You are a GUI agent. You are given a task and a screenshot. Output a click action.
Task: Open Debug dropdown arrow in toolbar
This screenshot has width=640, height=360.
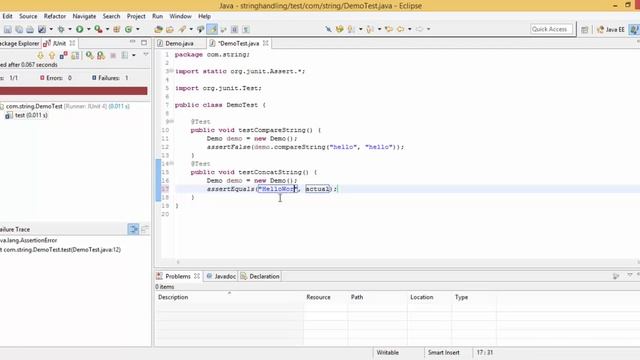[x=70, y=29]
